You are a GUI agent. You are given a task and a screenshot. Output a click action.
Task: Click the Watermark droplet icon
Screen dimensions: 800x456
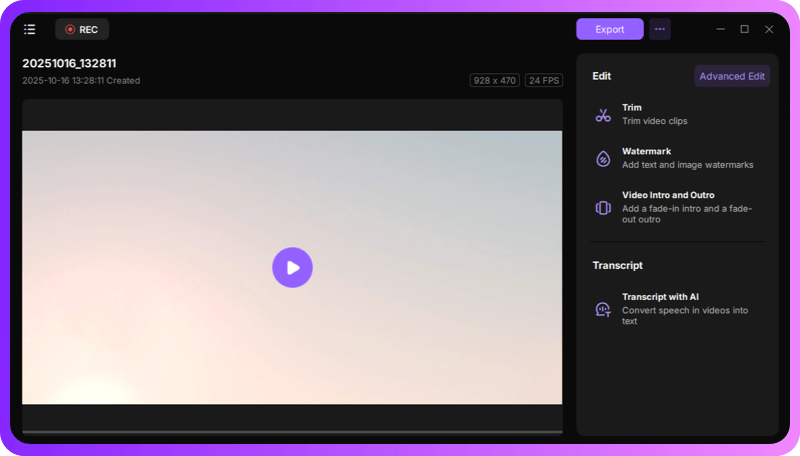[x=603, y=159]
